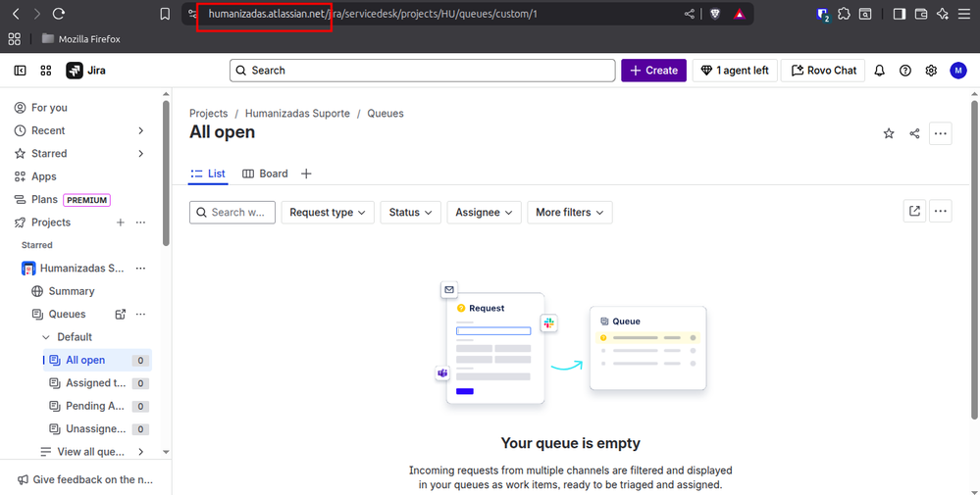The height and width of the screenshot is (495, 980).
Task: Star the All open queue
Action: point(889,133)
